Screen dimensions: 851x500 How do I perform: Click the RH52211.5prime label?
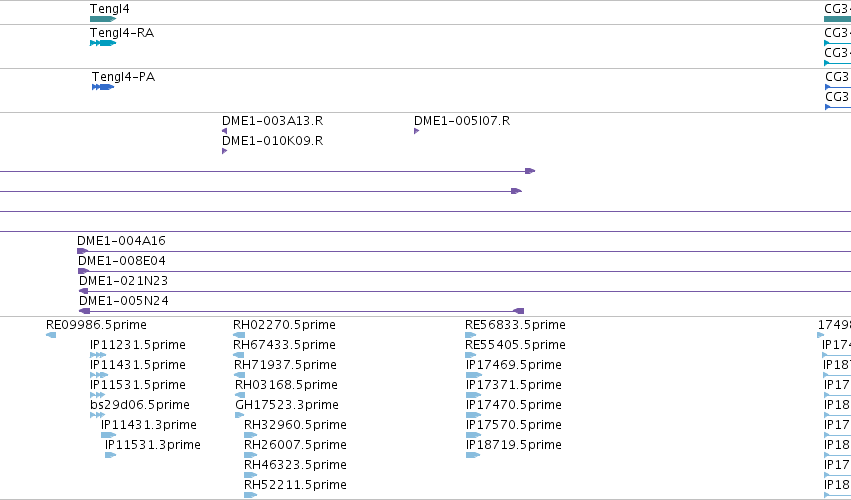(295, 484)
